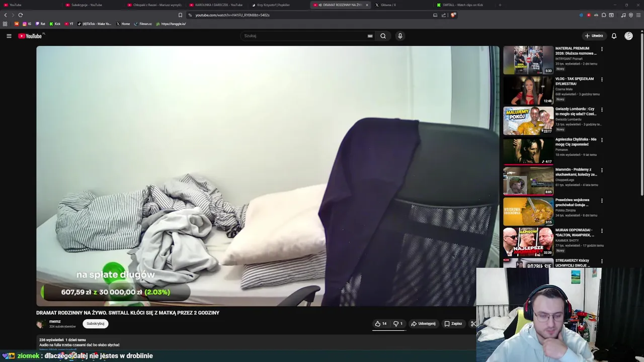
Task: Open picture-in-picture icon in the address bar
Action: (435, 15)
